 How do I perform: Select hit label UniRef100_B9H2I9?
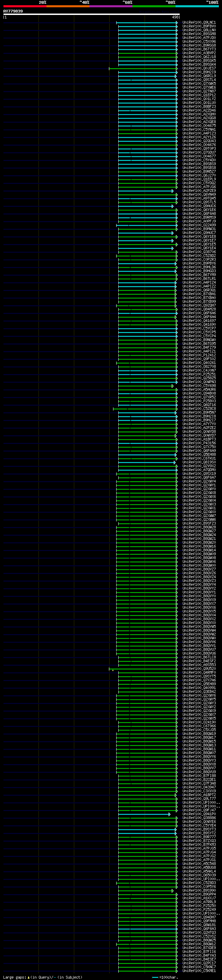199,72
